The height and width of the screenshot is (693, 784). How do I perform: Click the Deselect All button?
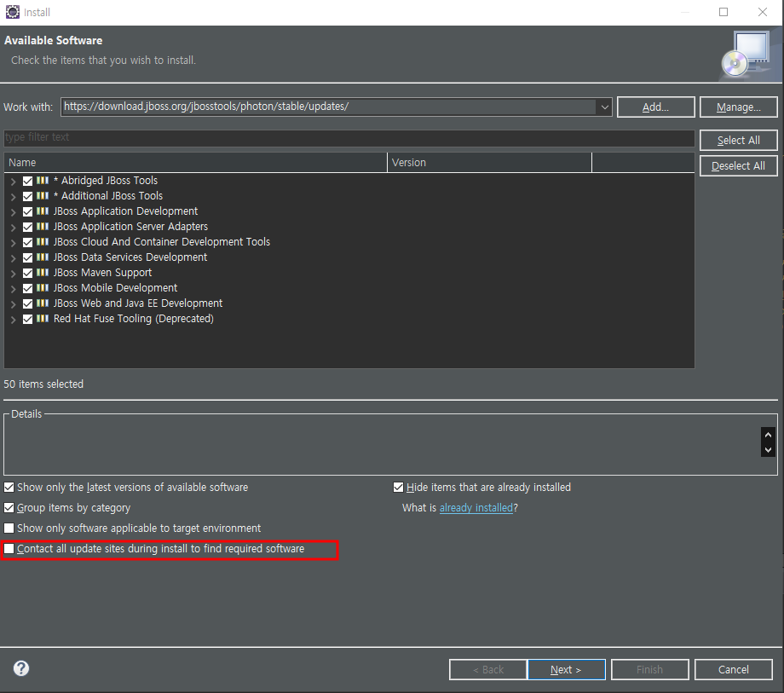point(739,166)
